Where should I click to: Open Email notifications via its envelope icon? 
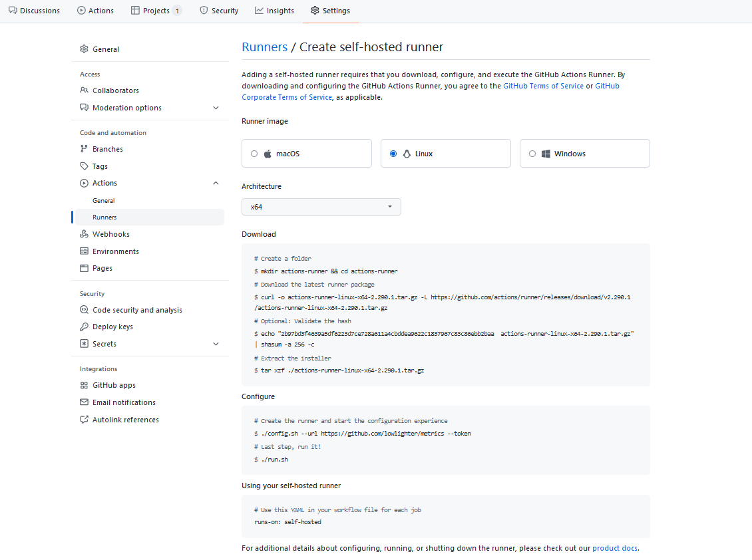click(85, 402)
